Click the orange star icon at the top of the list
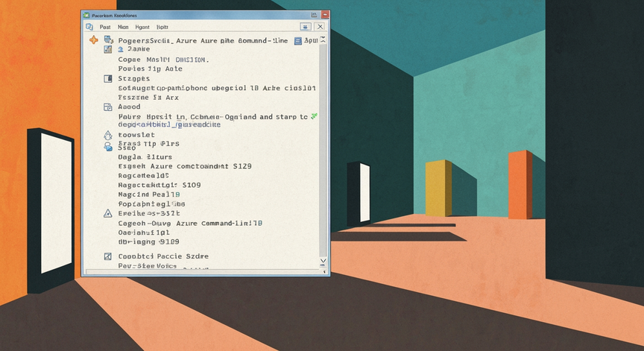 pos(94,39)
